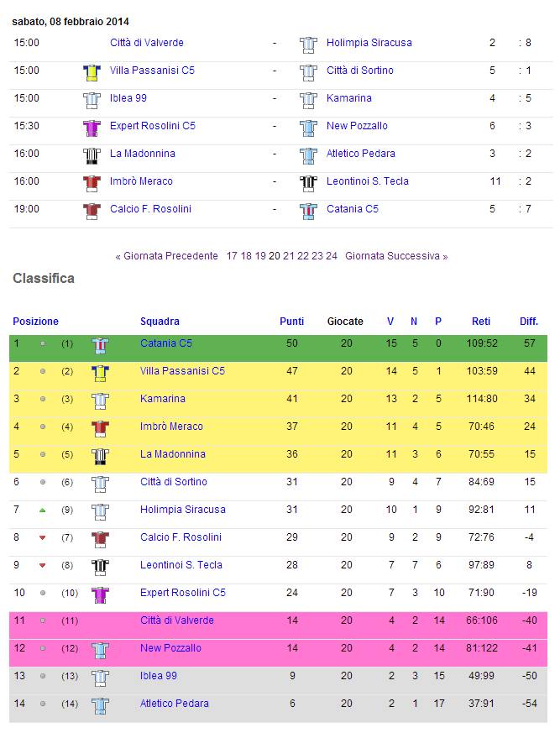Open Kamarina team link in standings
The image size is (560, 733).
click(163, 399)
